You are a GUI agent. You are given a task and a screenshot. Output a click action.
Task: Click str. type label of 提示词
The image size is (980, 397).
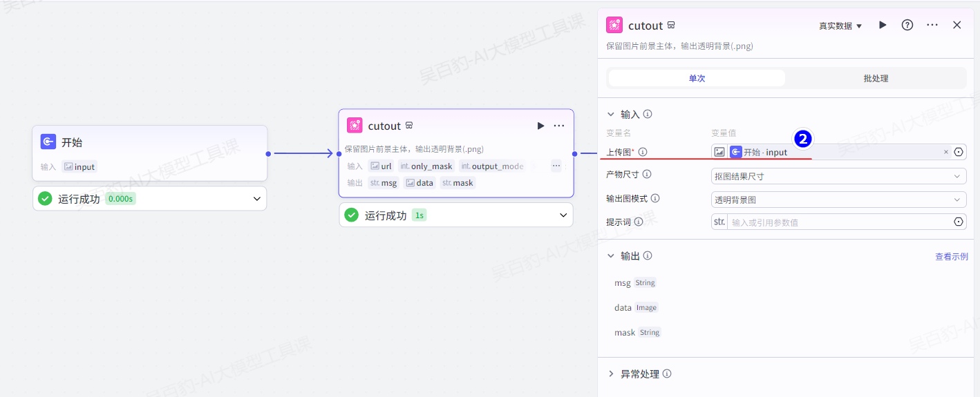(719, 222)
